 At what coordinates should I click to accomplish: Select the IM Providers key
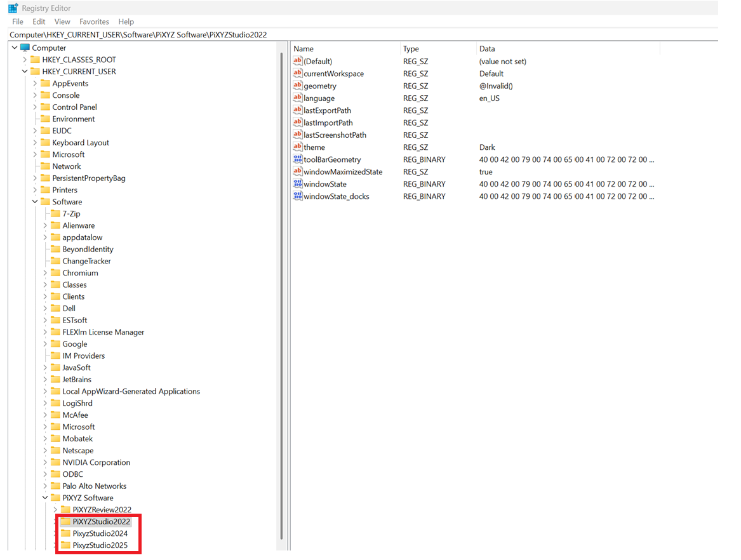pos(84,356)
